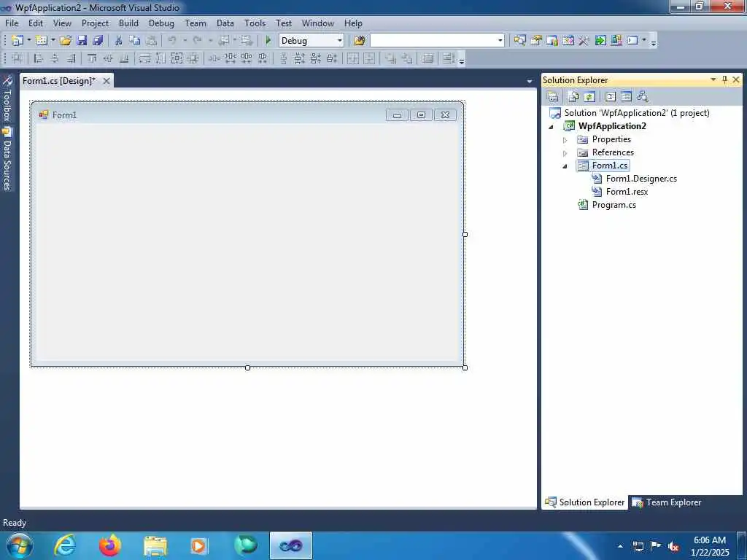Click View Designer icon in Solution Explorer
This screenshot has width=747, height=560.
tap(627, 97)
